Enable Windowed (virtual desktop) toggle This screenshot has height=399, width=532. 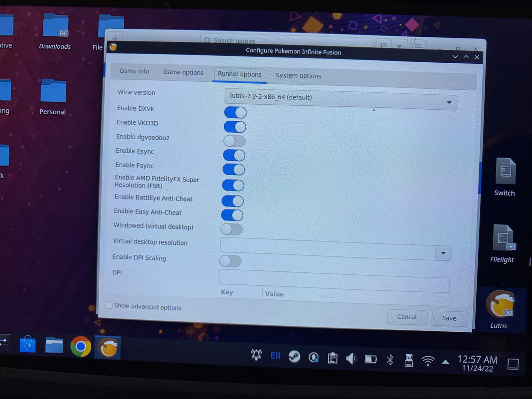tap(231, 229)
